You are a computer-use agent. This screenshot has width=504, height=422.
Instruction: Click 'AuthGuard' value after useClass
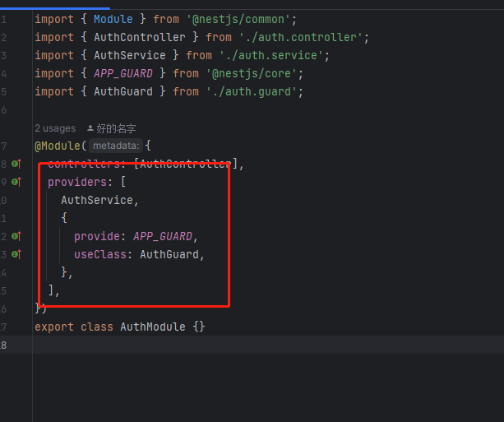(169, 255)
